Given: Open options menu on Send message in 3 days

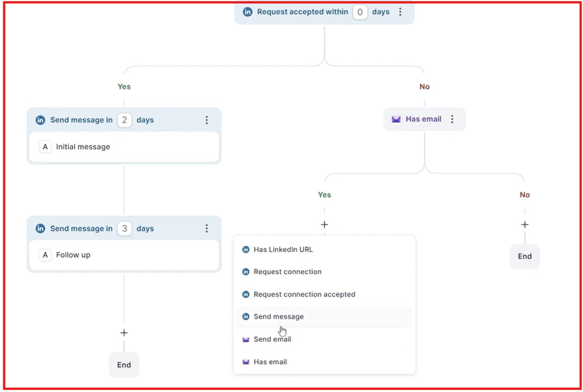Looking at the screenshot, I should [207, 228].
